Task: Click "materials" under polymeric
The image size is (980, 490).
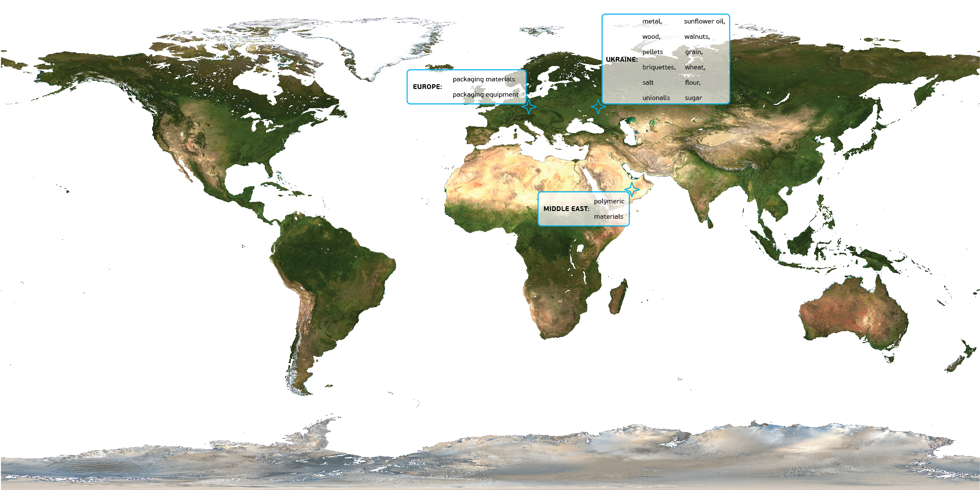Action: pos(608,217)
